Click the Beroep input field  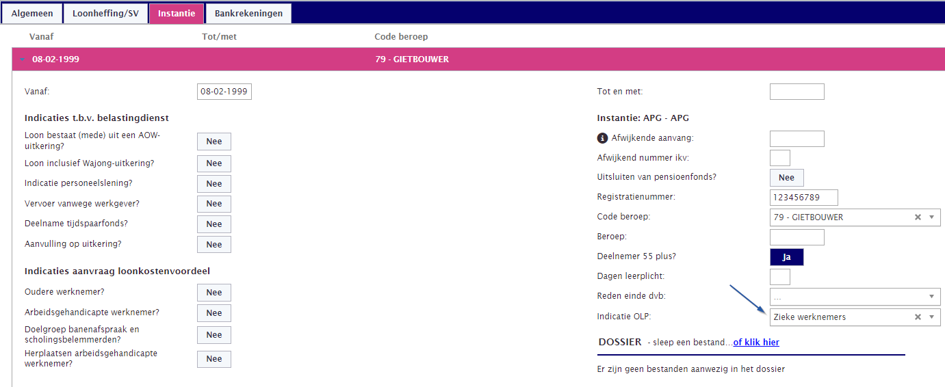797,237
